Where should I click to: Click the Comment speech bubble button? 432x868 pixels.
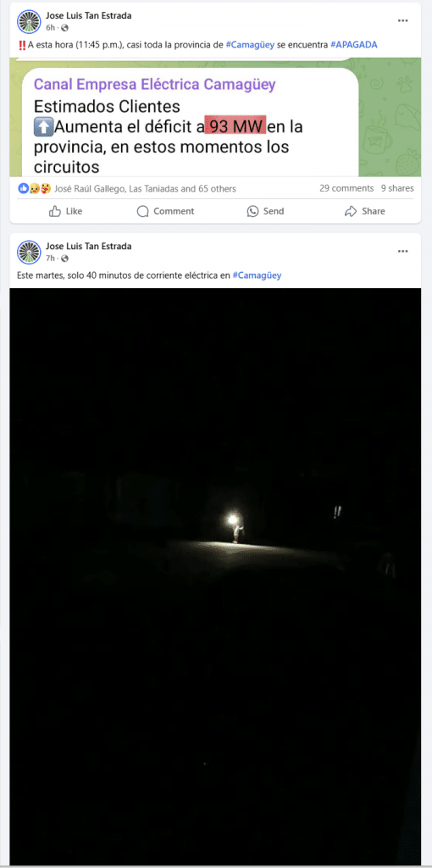pos(165,211)
